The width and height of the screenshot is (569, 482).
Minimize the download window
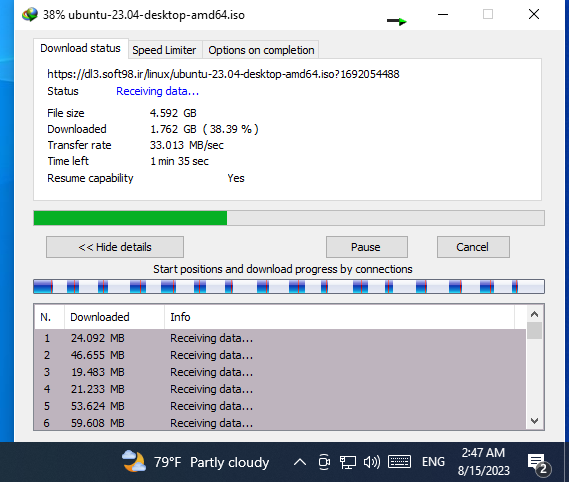[443, 15]
